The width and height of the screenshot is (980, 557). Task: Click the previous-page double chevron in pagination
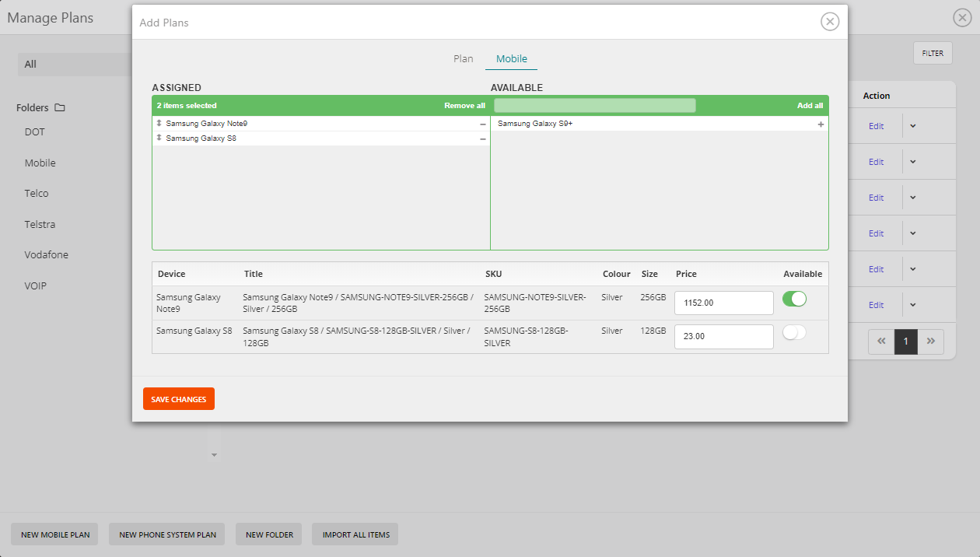(880, 341)
